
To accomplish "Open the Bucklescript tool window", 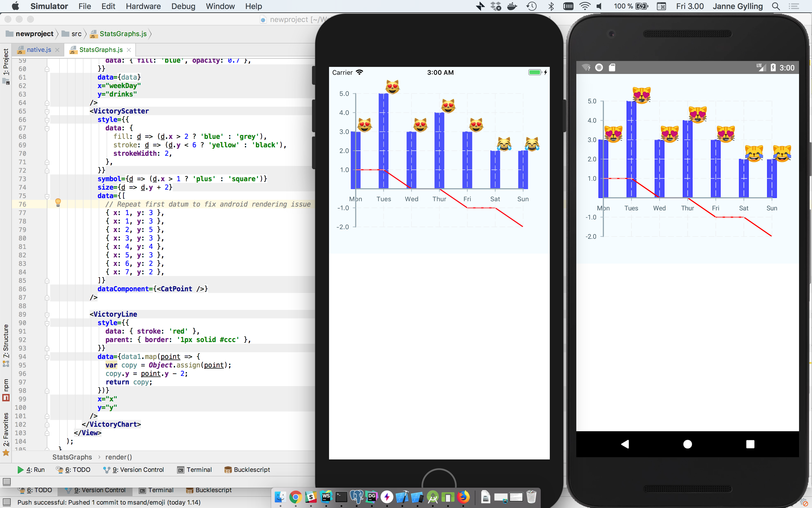I will [x=247, y=470].
